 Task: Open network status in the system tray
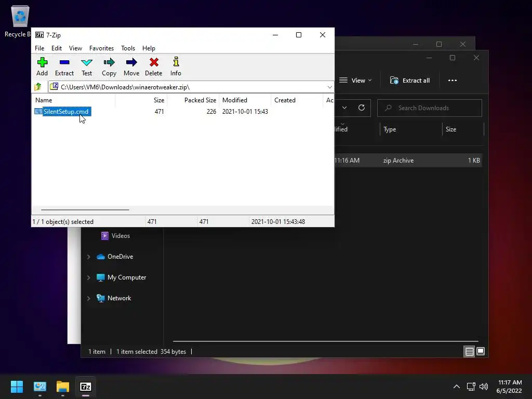click(471, 387)
